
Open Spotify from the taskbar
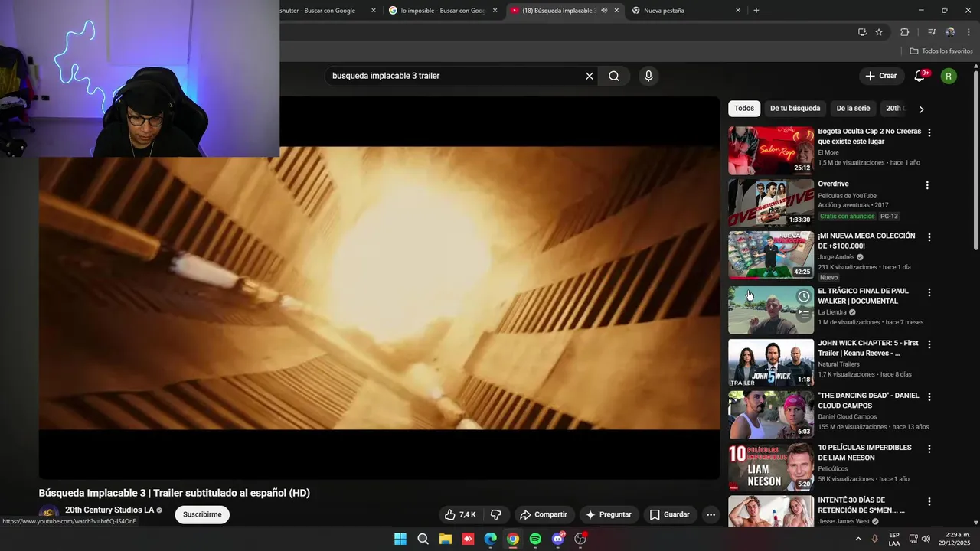535,539
